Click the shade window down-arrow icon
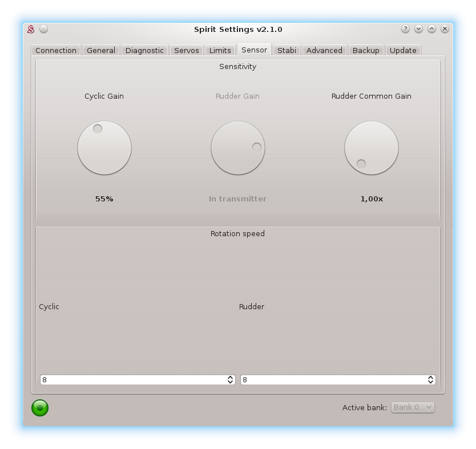This screenshot has height=449, width=476. 418,29
